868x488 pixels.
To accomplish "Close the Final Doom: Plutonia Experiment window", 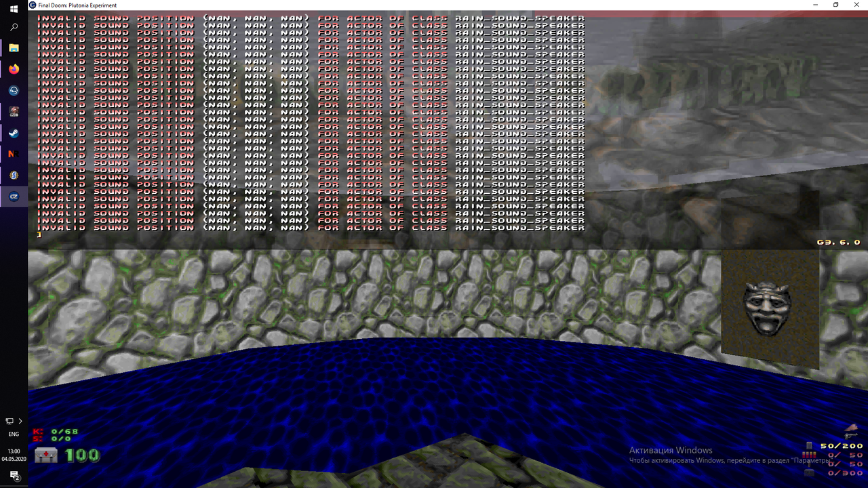I will pyautogui.click(x=856, y=5).
